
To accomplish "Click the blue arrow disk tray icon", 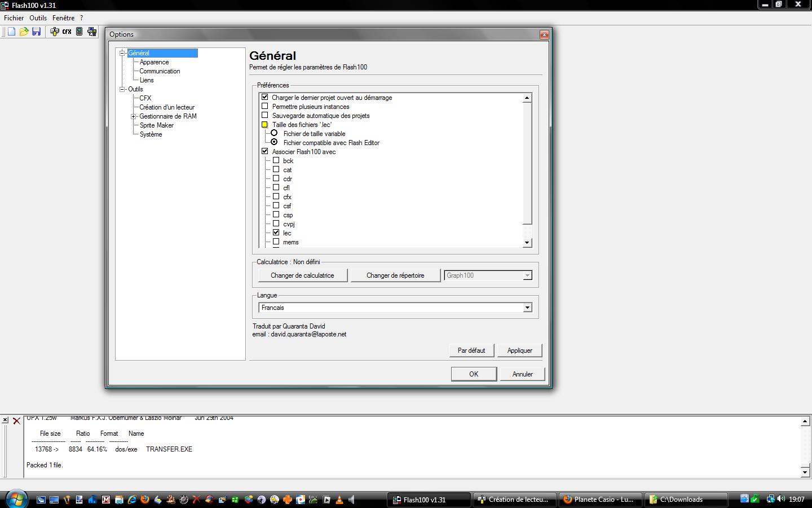I will click(x=744, y=499).
